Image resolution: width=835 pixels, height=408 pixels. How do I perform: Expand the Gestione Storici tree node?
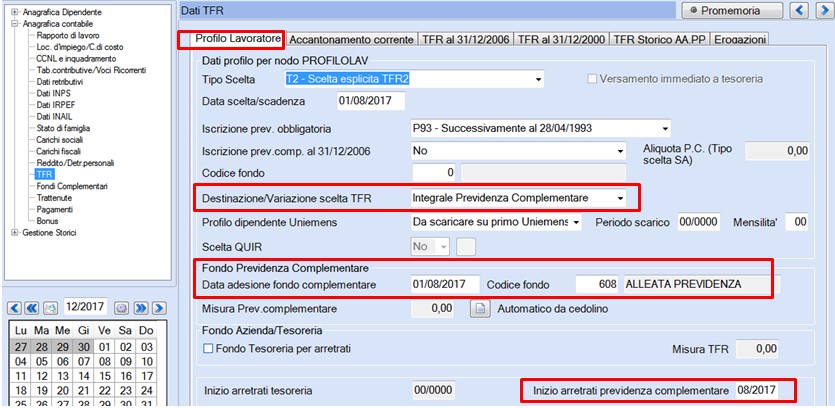point(14,233)
